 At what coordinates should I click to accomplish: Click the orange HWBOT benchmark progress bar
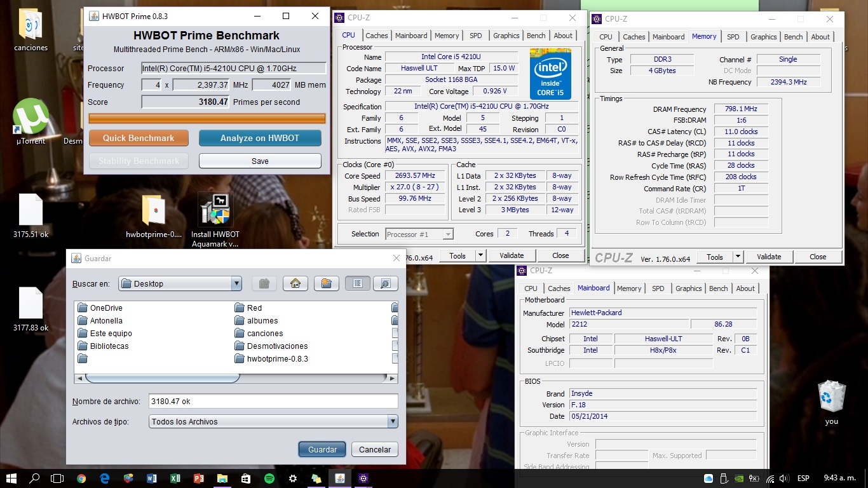207,118
